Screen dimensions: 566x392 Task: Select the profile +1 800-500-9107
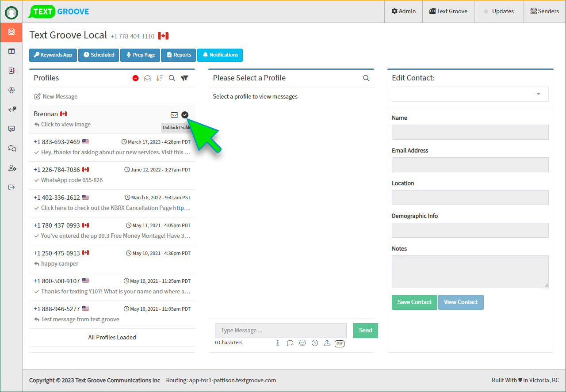click(112, 287)
